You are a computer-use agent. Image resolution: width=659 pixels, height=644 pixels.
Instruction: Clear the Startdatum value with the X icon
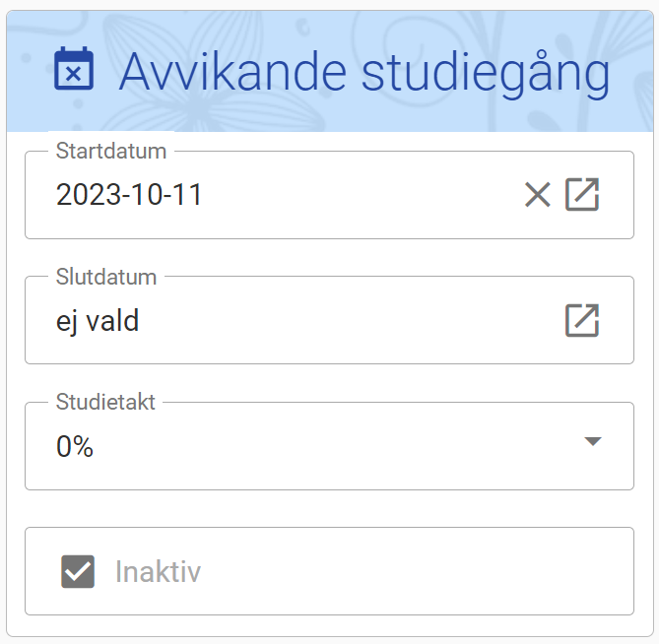coord(537,195)
